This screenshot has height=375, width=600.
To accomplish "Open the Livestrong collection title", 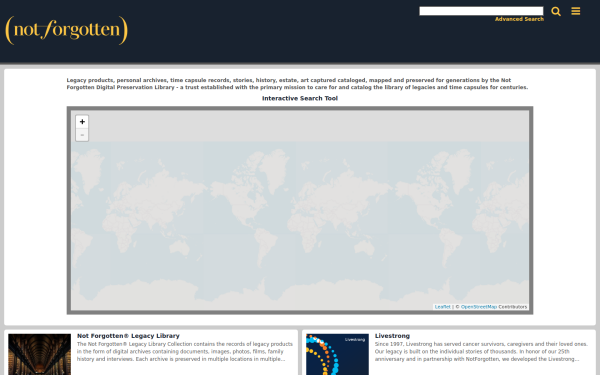I will point(392,336).
